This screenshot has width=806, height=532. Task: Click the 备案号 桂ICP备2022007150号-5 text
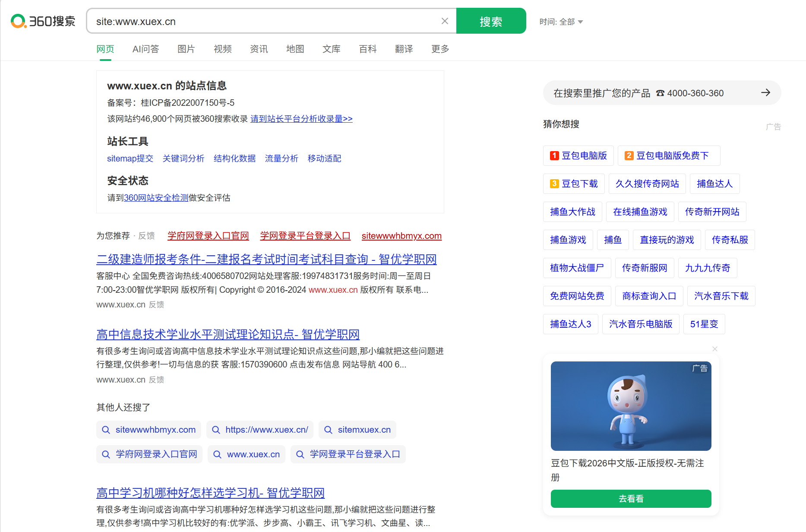171,103
